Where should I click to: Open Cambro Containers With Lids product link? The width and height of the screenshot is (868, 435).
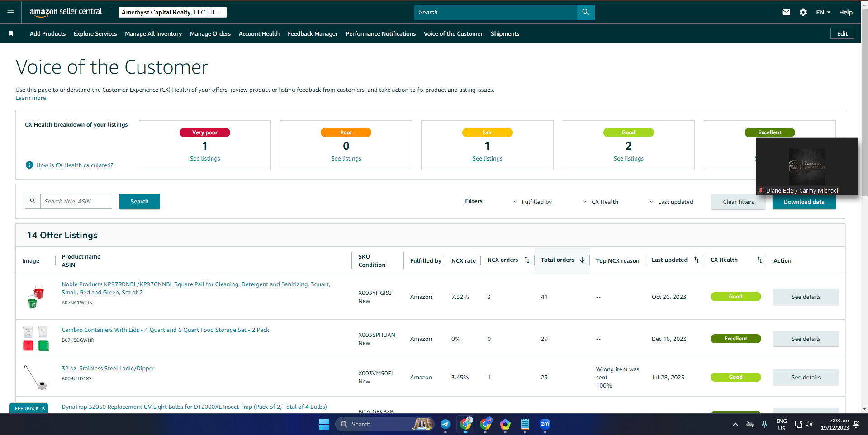pos(165,330)
